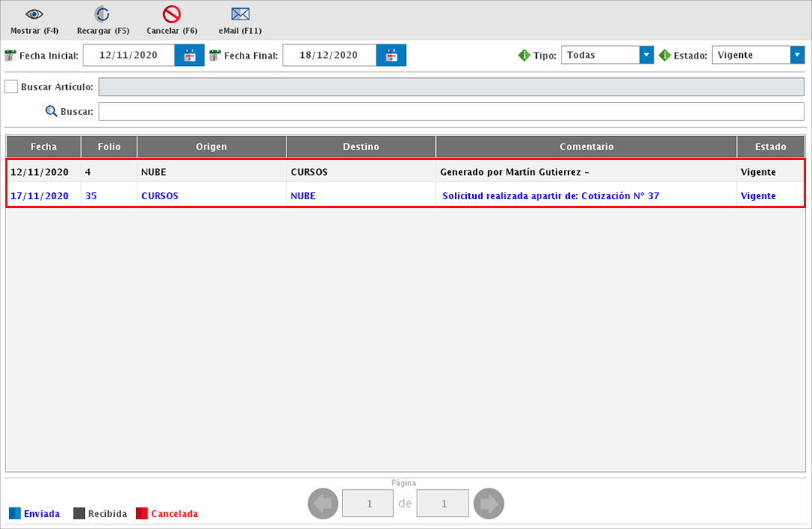
Task: Click the Mostrar (F4) eye icon
Action: (34, 14)
